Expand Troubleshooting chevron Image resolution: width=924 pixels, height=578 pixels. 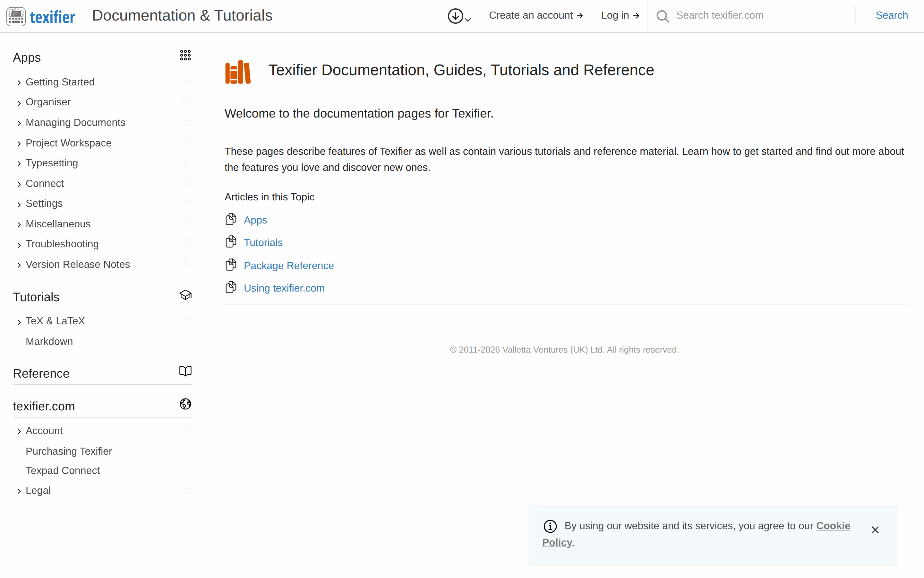point(19,245)
